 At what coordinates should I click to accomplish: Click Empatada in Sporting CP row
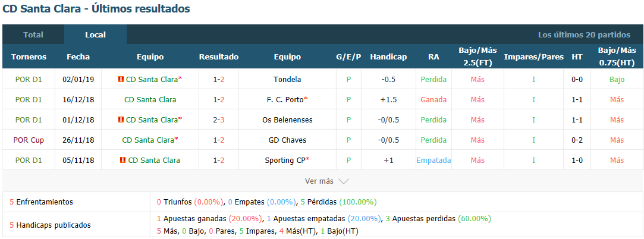(x=433, y=160)
